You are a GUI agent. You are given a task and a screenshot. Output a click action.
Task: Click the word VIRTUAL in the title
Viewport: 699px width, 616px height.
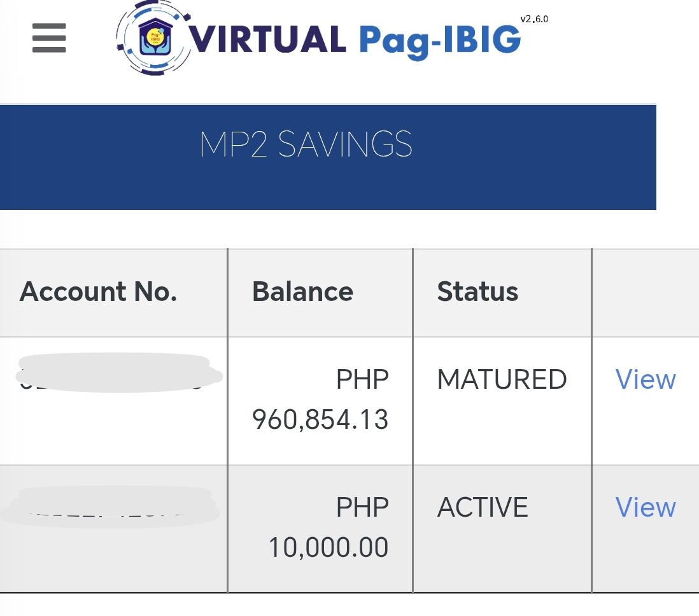(267, 39)
